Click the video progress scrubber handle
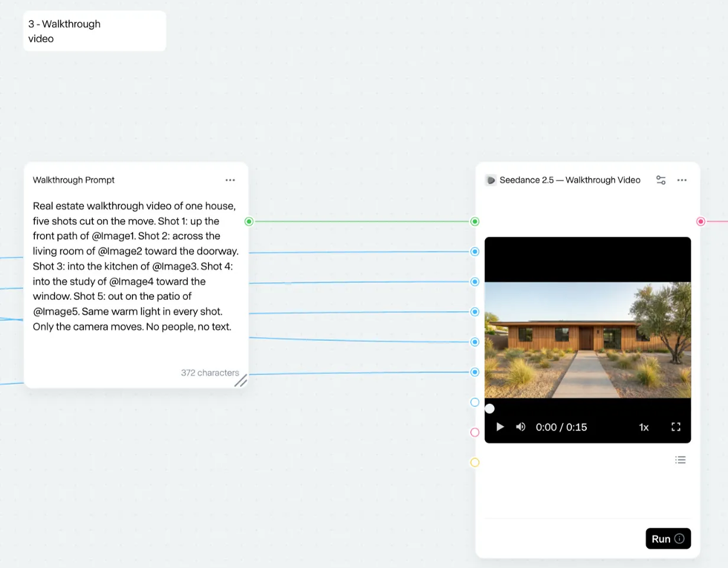Image resolution: width=728 pixels, height=568 pixels. [x=489, y=409]
